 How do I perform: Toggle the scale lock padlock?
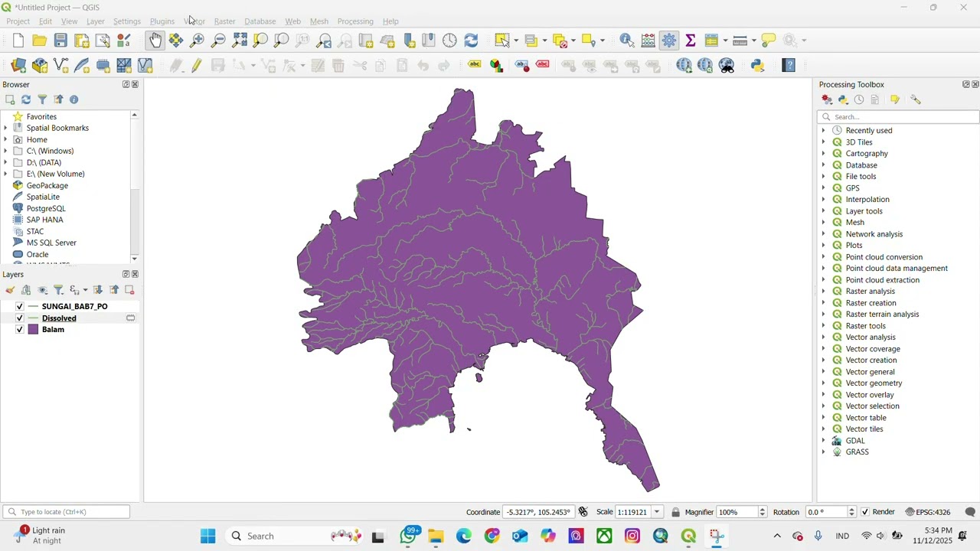pos(676,512)
